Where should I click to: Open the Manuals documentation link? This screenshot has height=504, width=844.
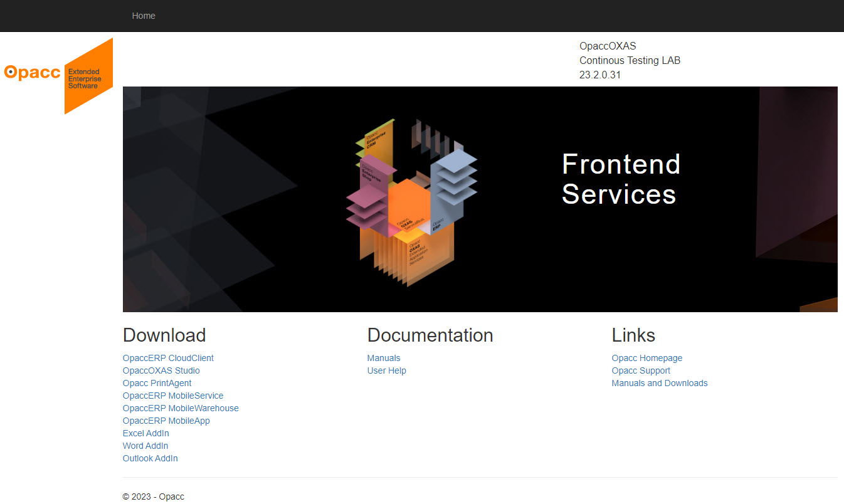point(384,358)
